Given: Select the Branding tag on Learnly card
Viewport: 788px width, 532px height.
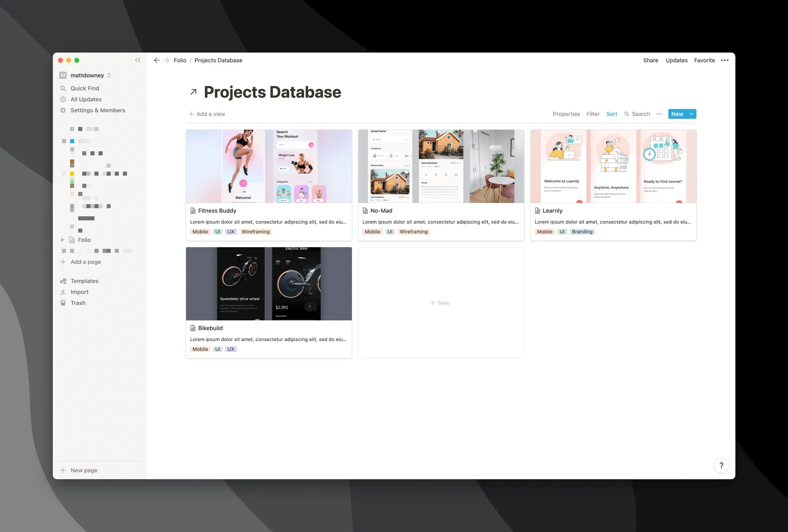Looking at the screenshot, I should pyautogui.click(x=582, y=232).
